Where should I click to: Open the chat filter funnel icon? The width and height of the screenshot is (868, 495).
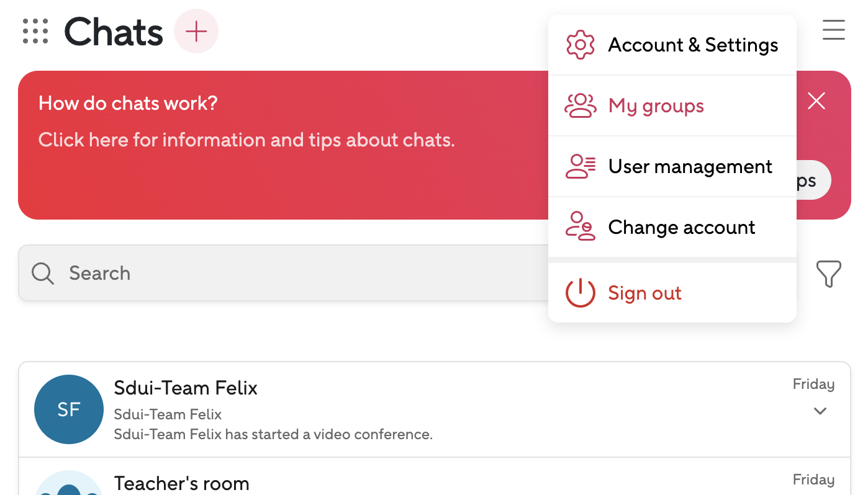(x=828, y=274)
